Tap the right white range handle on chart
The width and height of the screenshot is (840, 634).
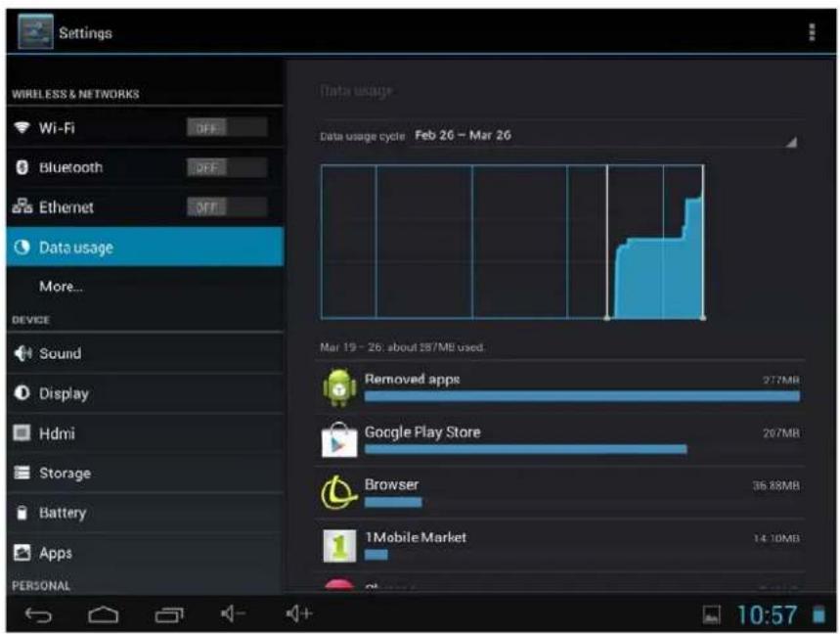point(703,318)
